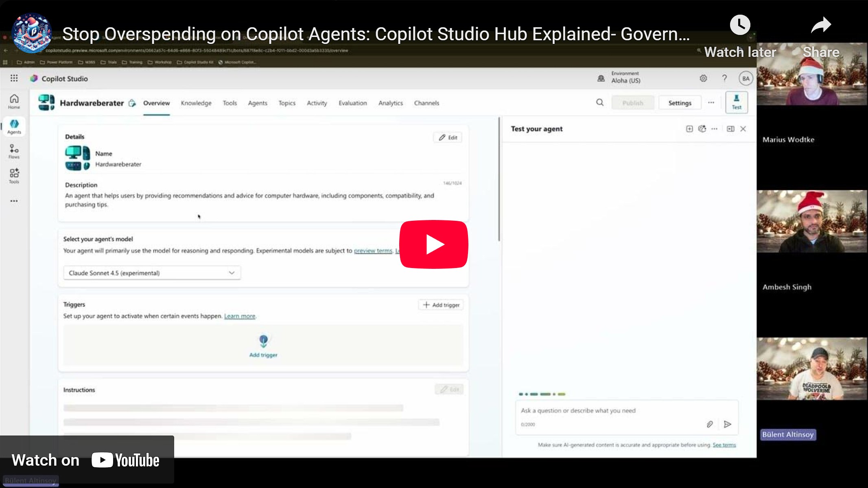Viewport: 868px width, 488px height.
Task: Open the ellipsis menu next to Settings
Action: [711, 102]
